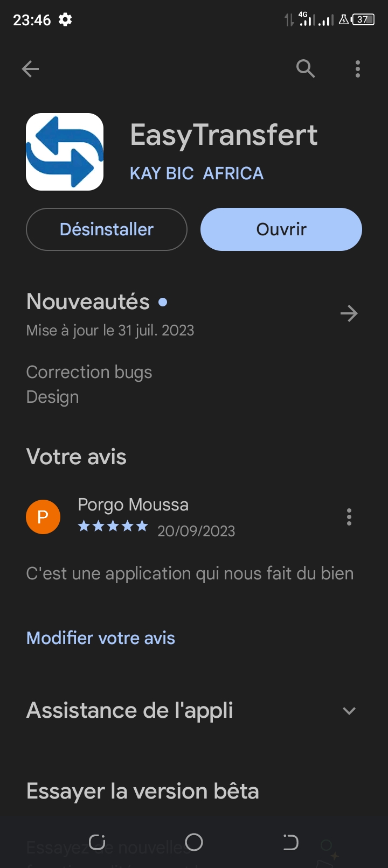The image size is (388, 868).
Task: Tap the Android home navigation button
Action: 194,842
